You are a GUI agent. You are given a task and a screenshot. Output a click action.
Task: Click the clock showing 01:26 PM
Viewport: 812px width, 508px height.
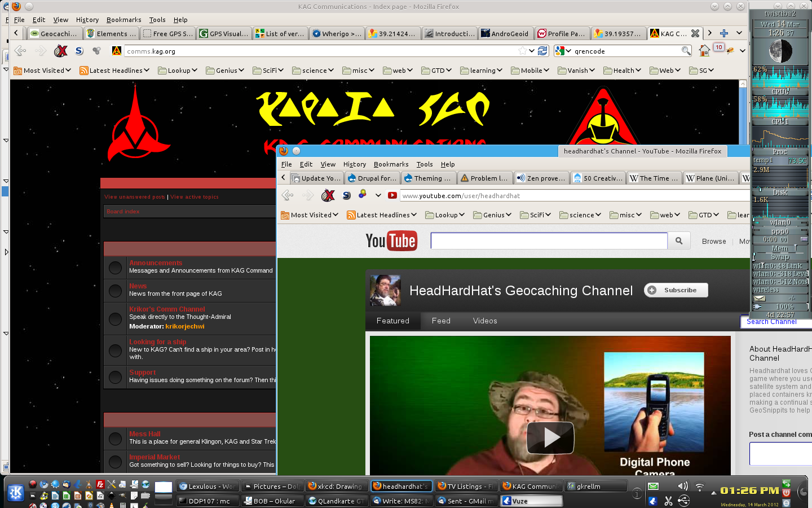pyautogui.click(x=749, y=491)
